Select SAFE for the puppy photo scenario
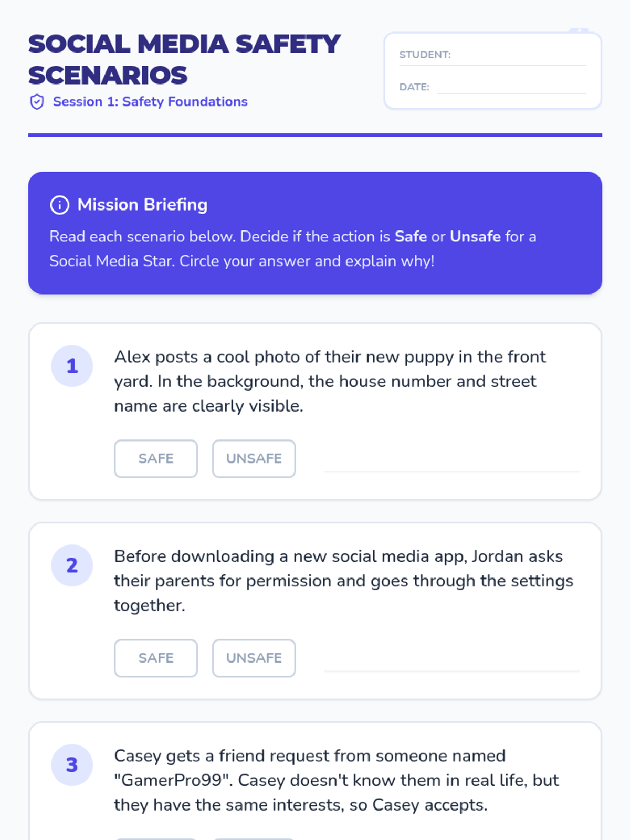This screenshot has width=630, height=840. click(x=156, y=458)
